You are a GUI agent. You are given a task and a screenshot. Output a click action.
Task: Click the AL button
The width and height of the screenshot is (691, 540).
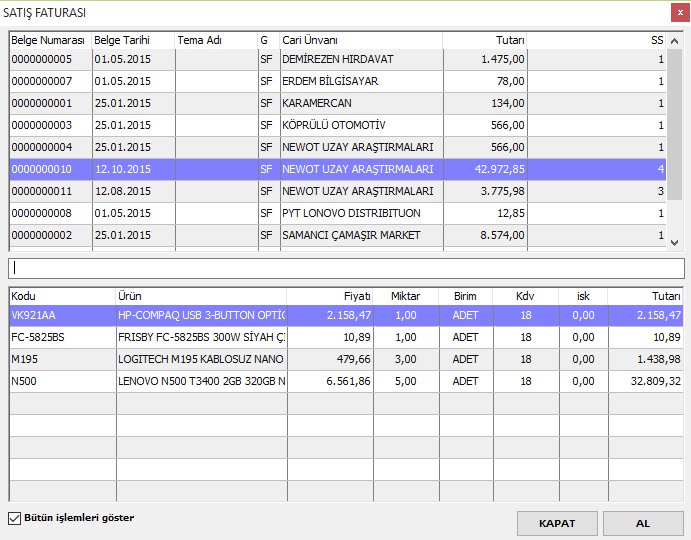point(643,524)
